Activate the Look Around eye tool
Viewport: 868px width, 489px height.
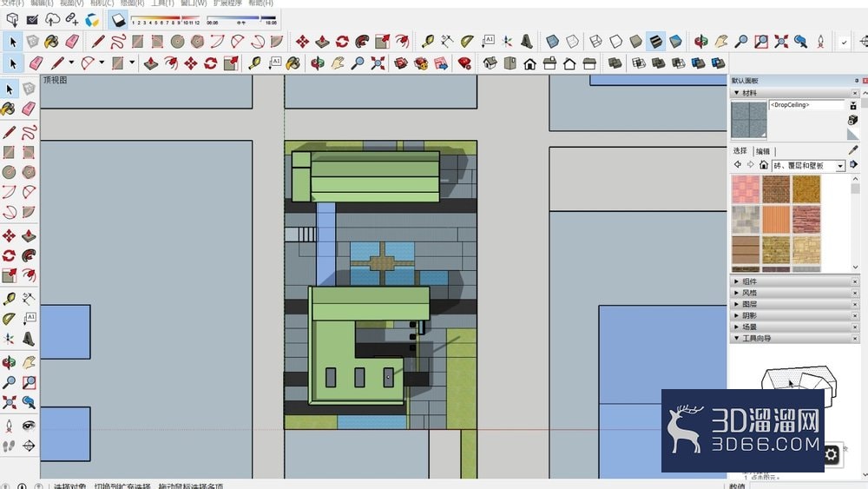(29, 426)
